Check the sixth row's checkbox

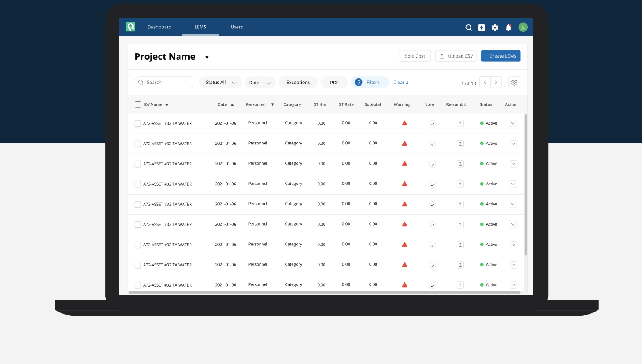[x=138, y=224]
